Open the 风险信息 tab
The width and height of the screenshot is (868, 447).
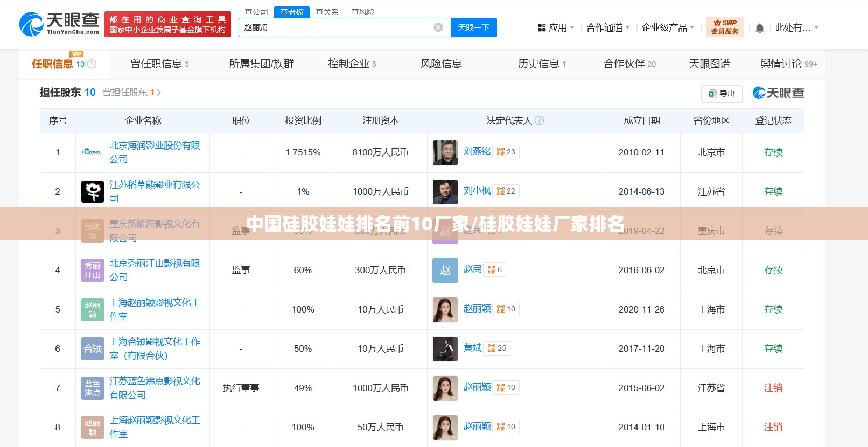(x=441, y=64)
